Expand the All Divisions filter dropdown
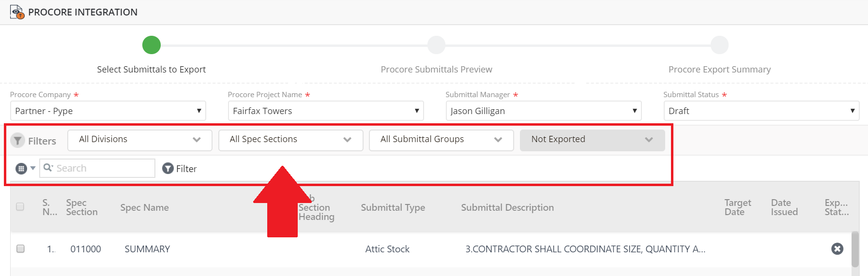This screenshot has width=868, height=276. click(139, 140)
